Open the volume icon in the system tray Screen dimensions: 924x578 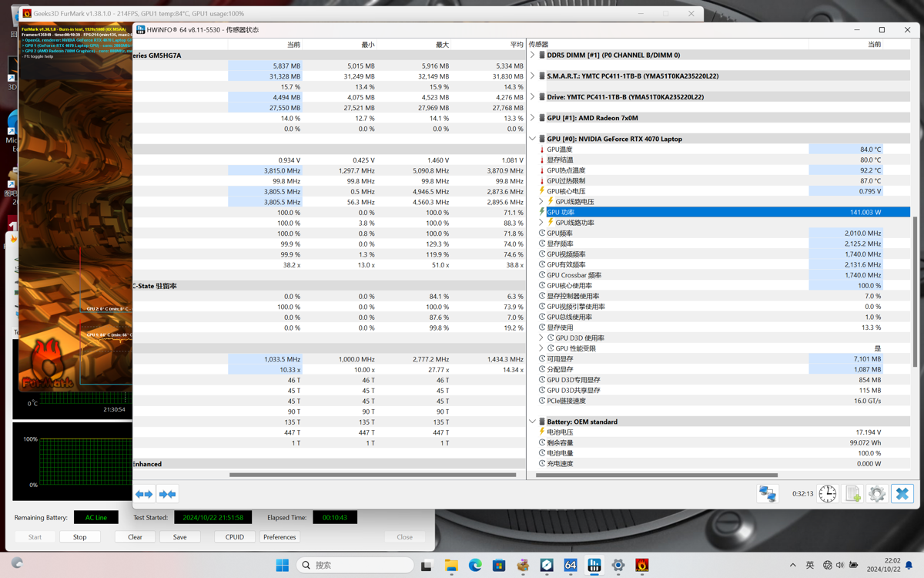click(x=840, y=565)
